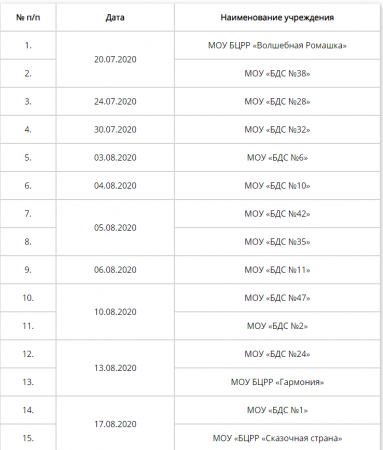Select the cell "МОУ БЦРР «Волшебная Ромашка»"

(277, 45)
